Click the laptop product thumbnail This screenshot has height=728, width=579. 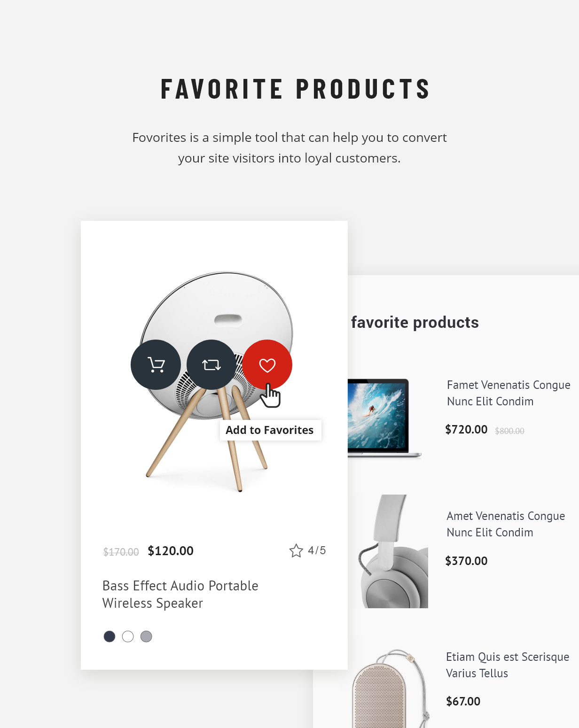coord(383,417)
